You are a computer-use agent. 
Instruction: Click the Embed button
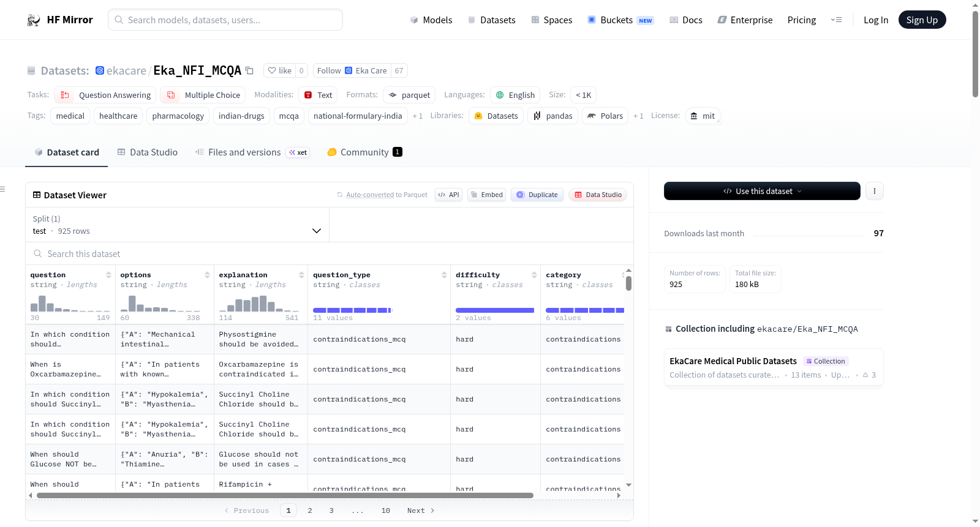click(x=486, y=195)
